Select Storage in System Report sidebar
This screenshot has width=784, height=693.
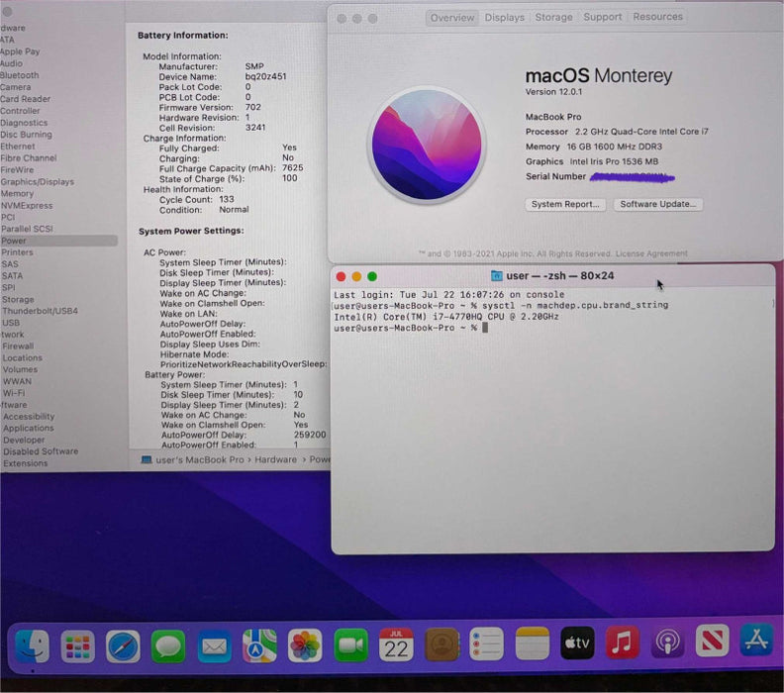click(x=18, y=300)
